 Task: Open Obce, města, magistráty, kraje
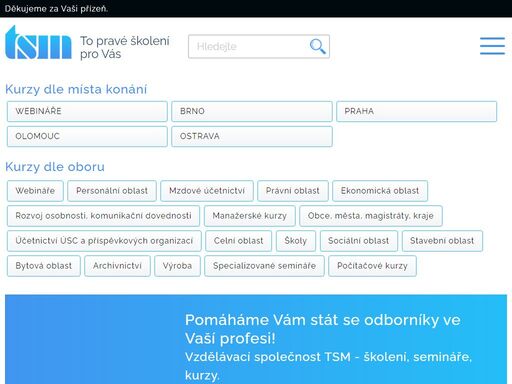coord(371,216)
